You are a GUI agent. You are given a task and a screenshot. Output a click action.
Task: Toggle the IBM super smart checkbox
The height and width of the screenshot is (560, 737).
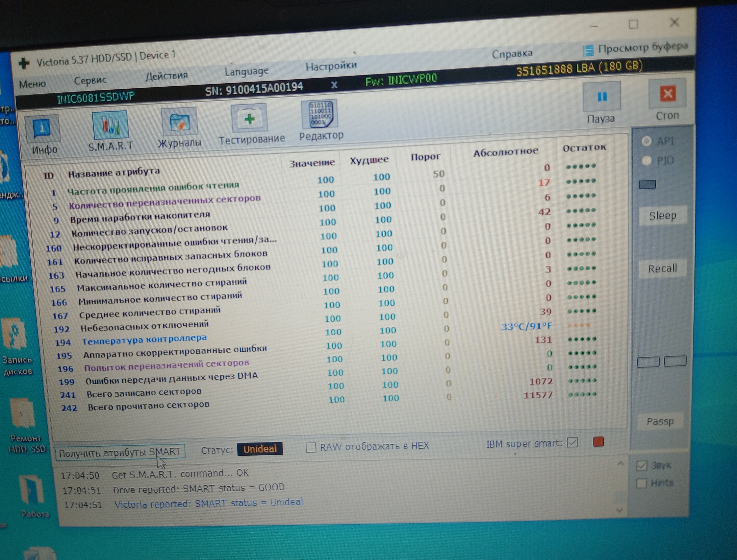coord(573,443)
